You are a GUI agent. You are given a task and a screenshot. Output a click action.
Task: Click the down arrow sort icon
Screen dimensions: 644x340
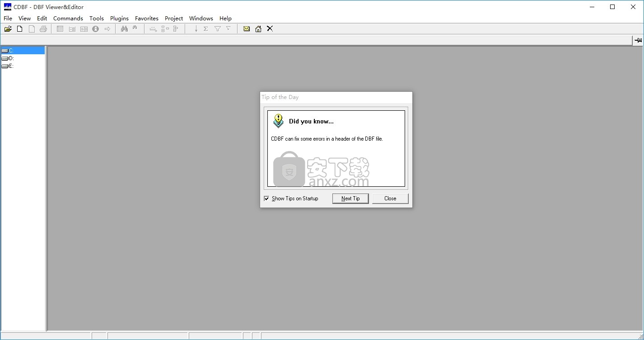(196, 29)
